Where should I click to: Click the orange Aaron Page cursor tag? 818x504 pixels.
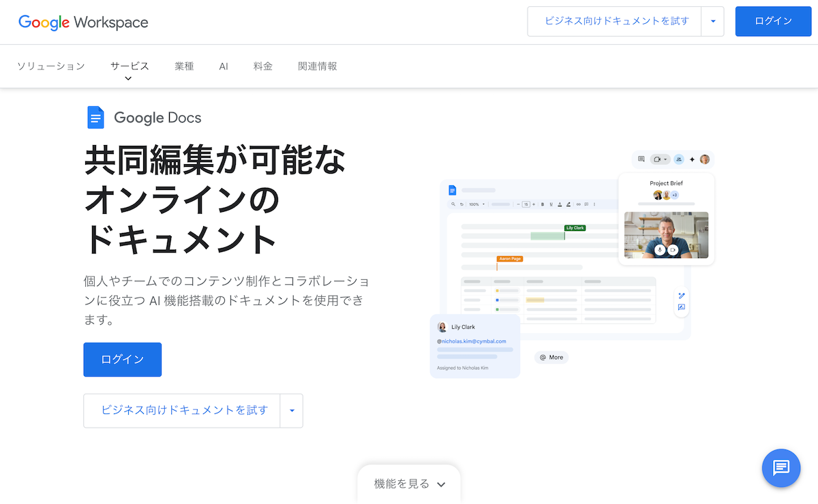(510, 259)
